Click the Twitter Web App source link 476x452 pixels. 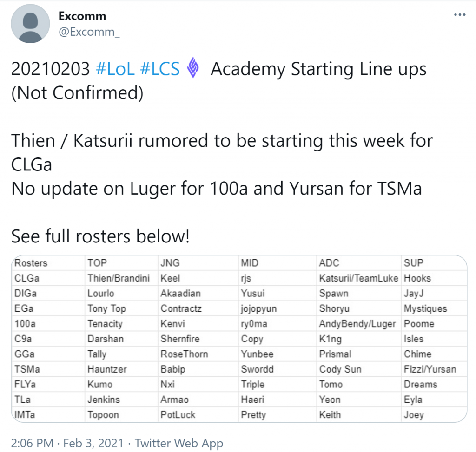[179, 443]
